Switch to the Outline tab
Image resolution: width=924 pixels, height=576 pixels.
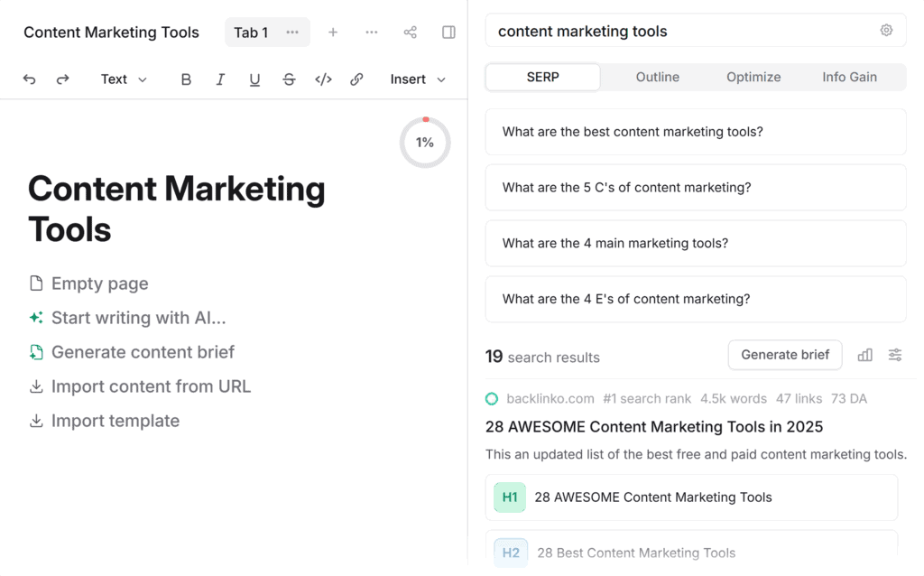tap(657, 77)
